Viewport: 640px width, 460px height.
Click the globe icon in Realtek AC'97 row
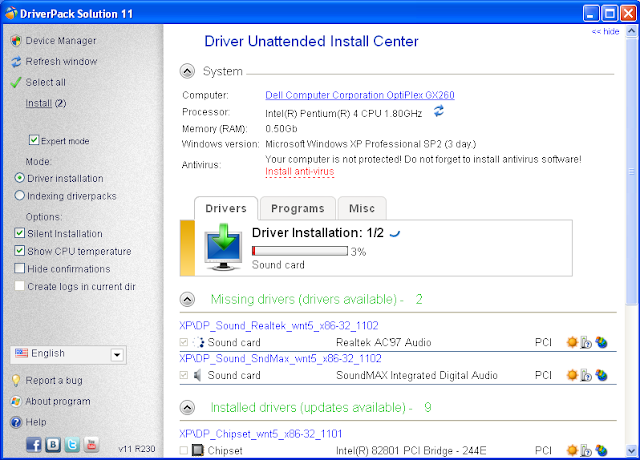[x=601, y=342]
